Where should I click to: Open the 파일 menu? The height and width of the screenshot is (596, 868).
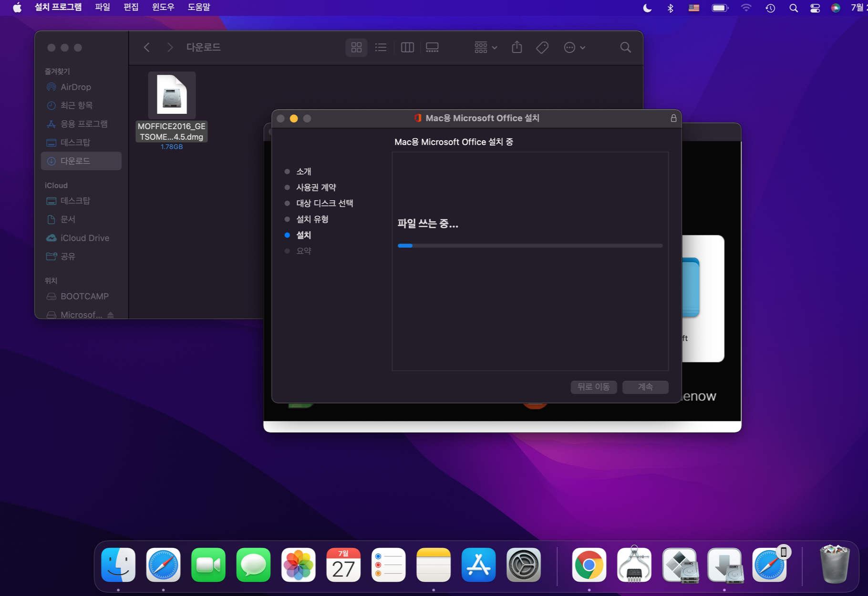[x=103, y=8]
